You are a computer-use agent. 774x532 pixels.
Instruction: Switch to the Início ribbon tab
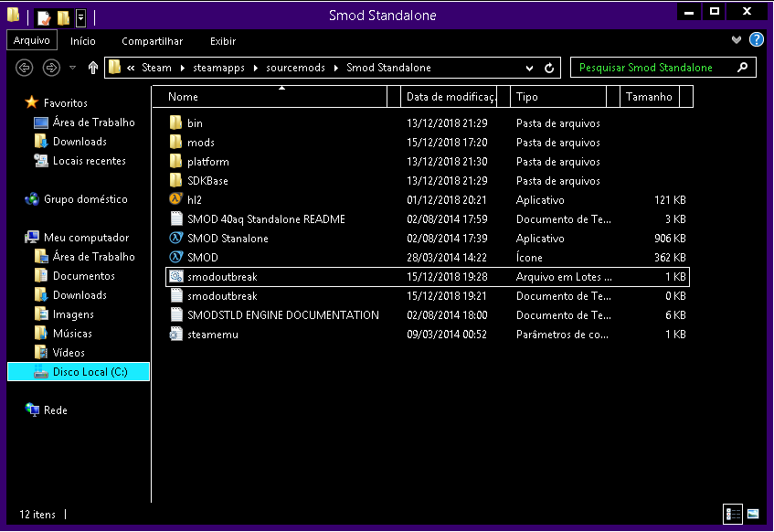[82, 41]
